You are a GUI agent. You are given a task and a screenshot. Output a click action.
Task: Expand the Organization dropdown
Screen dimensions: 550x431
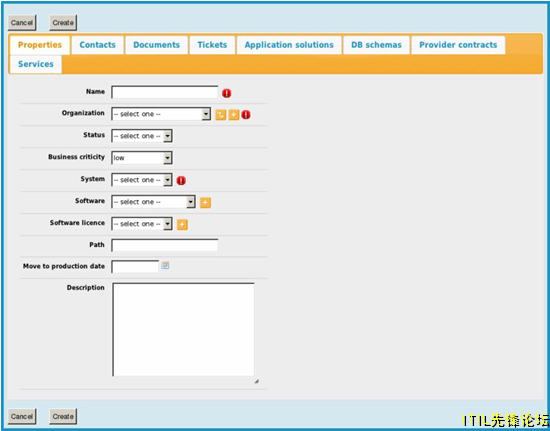[161, 114]
